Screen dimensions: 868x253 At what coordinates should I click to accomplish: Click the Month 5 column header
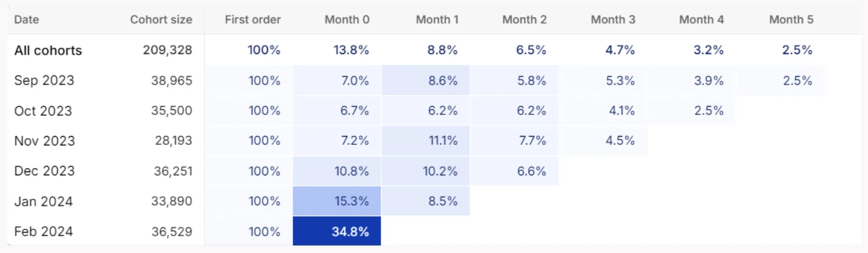791,19
